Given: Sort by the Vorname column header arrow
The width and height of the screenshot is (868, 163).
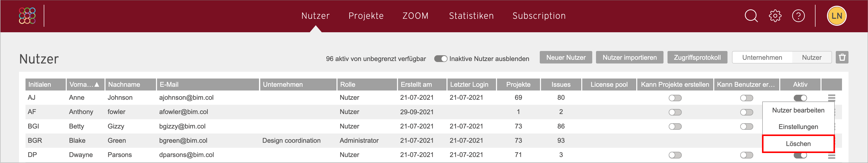Looking at the screenshot, I should [97, 84].
